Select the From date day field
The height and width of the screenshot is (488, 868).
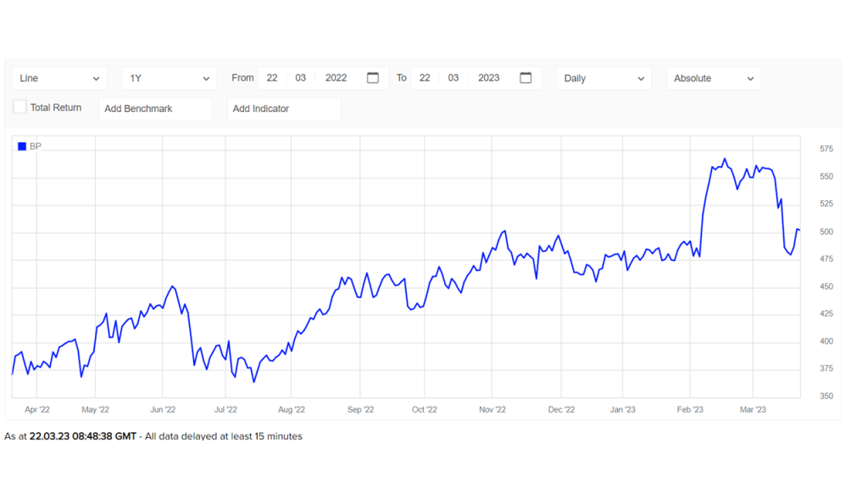click(x=272, y=78)
